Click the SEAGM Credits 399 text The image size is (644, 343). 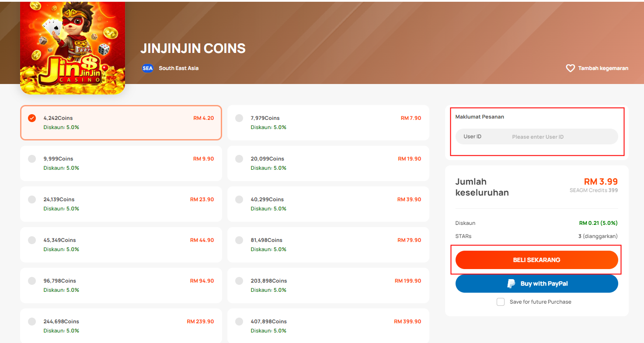point(594,190)
